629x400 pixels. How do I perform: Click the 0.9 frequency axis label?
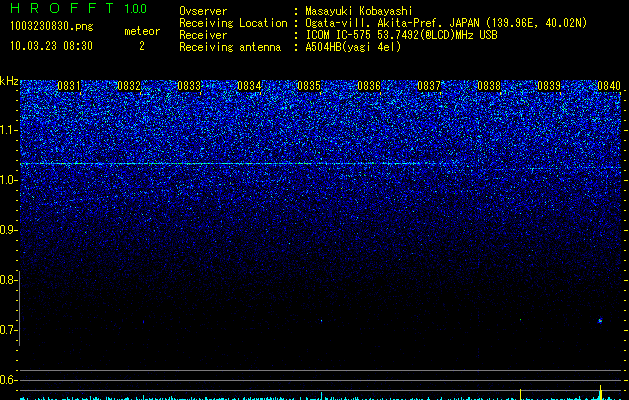pos(8,230)
